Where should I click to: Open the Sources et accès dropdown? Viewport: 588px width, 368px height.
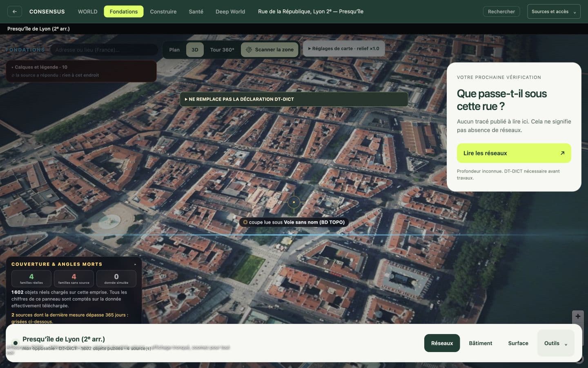(x=554, y=11)
